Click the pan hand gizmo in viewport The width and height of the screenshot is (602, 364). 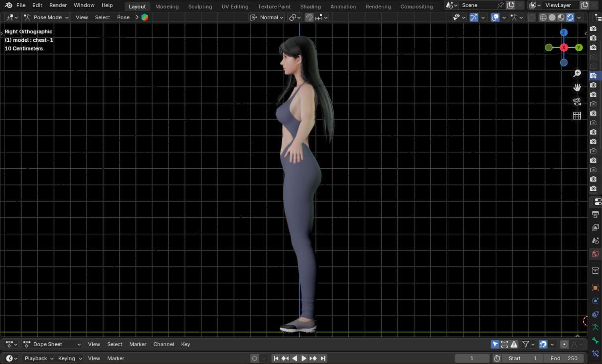tap(577, 87)
